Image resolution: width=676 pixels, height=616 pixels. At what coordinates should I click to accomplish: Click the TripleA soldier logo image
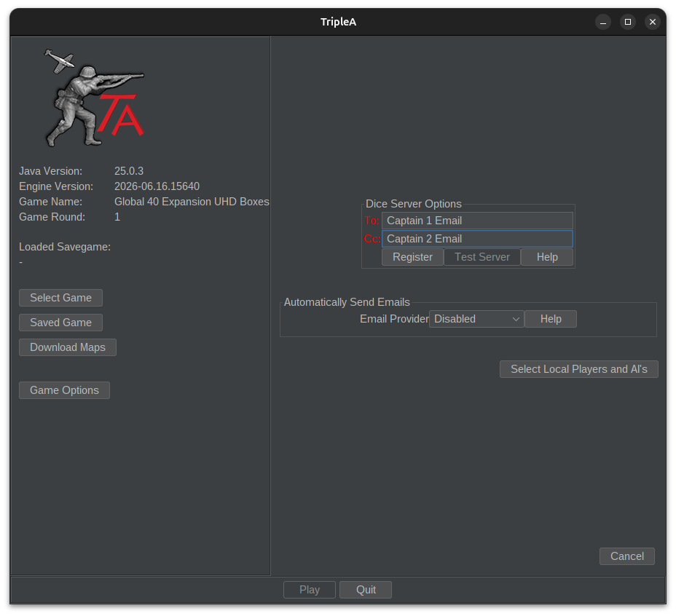click(95, 98)
